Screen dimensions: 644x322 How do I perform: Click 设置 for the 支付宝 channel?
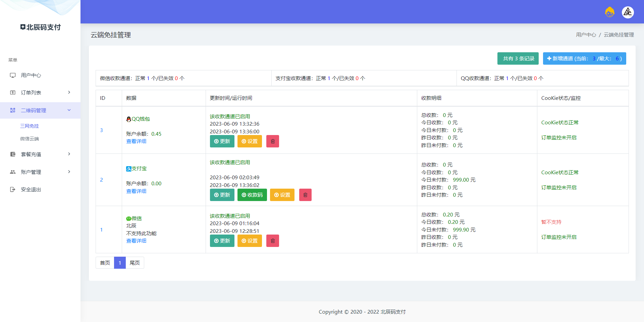click(282, 195)
